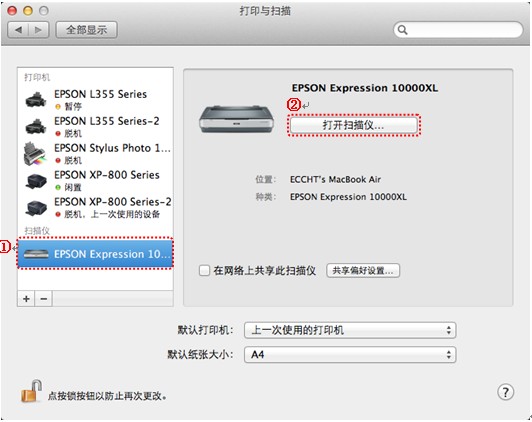532x422 pixels.
Task: Select the EPSON L355 Series-2 printer icon
Action: click(x=36, y=127)
